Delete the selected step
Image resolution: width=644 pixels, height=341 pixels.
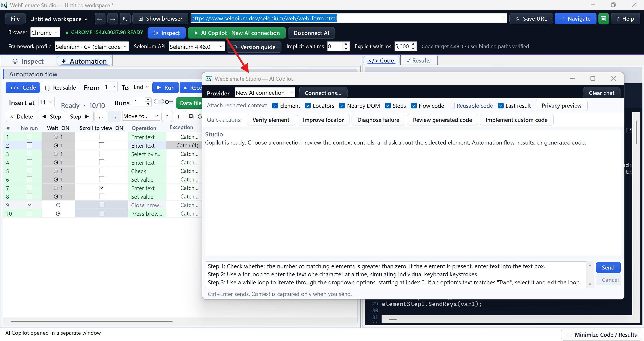pyautogui.click(x=21, y=117)
